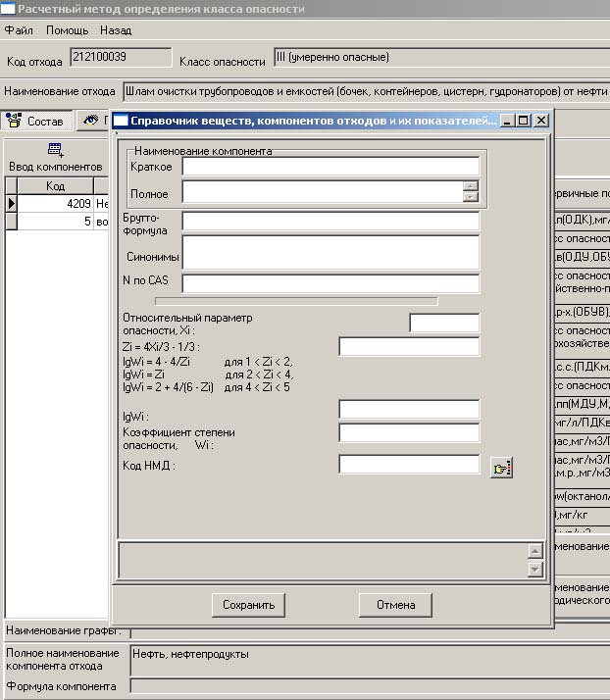Switch to the Состав tab
This screenshot has height=700, width=610.
[35, 122]
